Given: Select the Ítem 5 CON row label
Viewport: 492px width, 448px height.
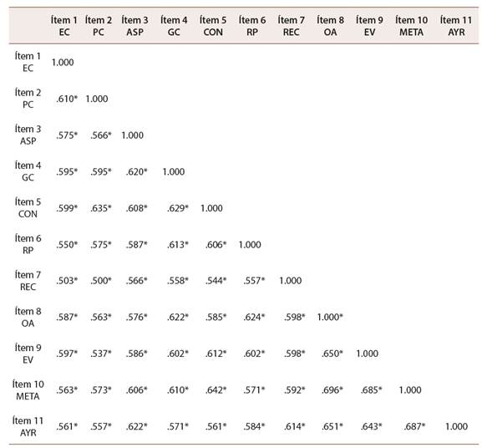Looking at the screenshot, I should tap(28, 208).
